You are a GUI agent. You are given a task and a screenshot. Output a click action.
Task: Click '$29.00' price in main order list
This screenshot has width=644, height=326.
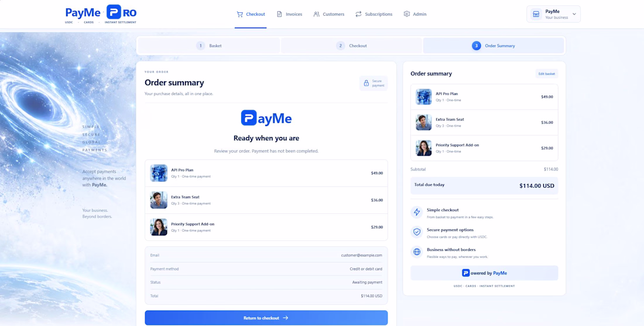point(376,227)
